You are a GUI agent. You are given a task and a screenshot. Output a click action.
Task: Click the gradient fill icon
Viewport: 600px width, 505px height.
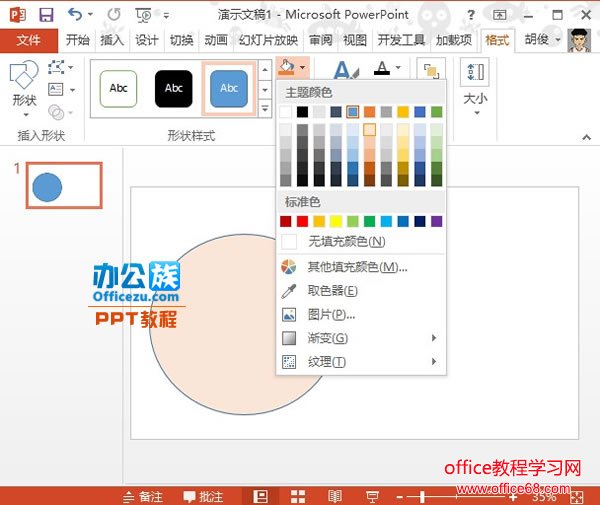289,338
